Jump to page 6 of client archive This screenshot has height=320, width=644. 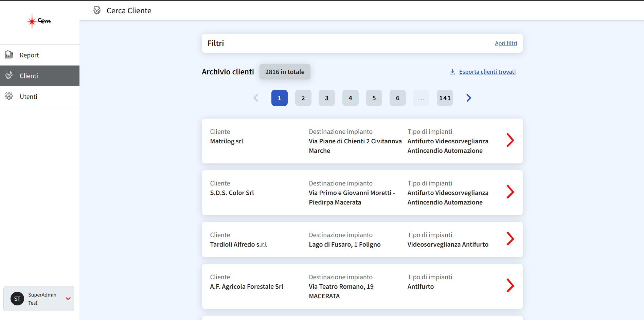398,98
